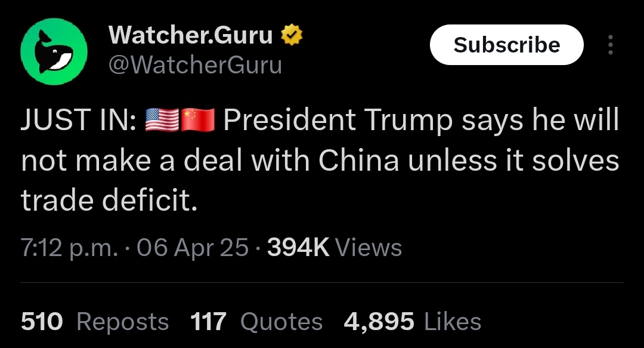See who gave 4,895 Likes

(x=413, y=321)
